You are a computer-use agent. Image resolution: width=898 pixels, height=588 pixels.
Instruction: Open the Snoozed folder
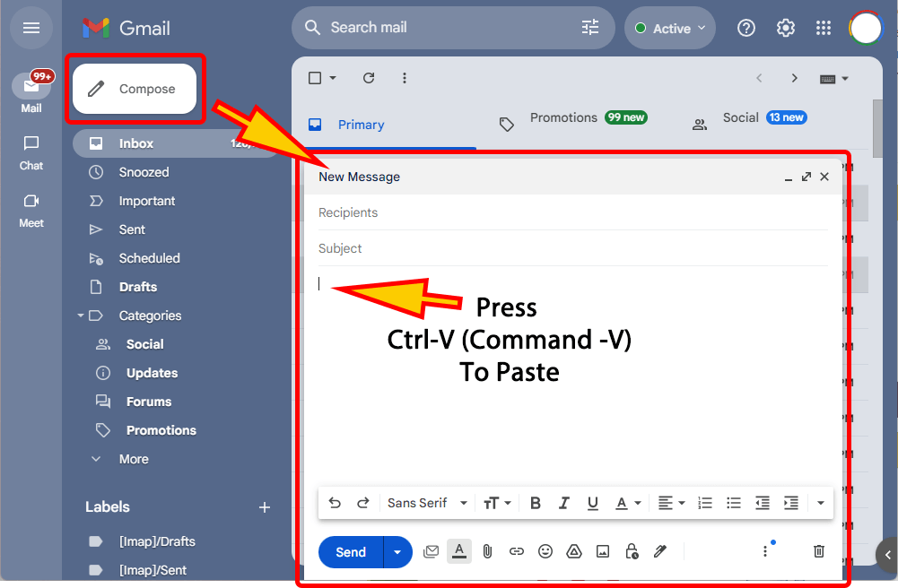[144, 172]
